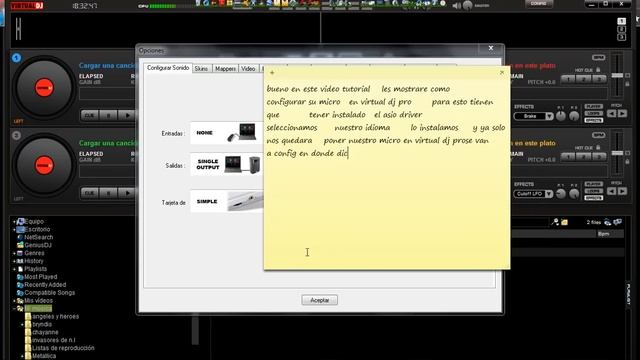Screen dimensions: 640x360
Task: Toggle deck 2 pitch lock icon
Action: pyautogui.click(x=628, y=162)
